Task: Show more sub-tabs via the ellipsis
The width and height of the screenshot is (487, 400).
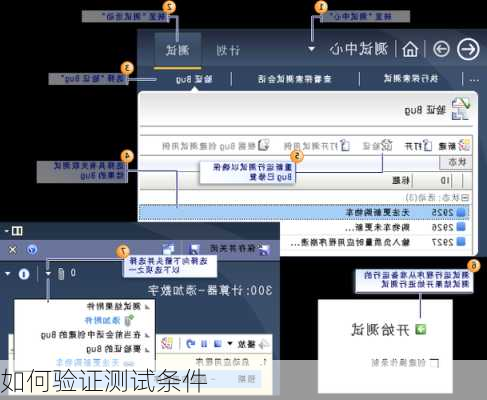Action: 474,80
